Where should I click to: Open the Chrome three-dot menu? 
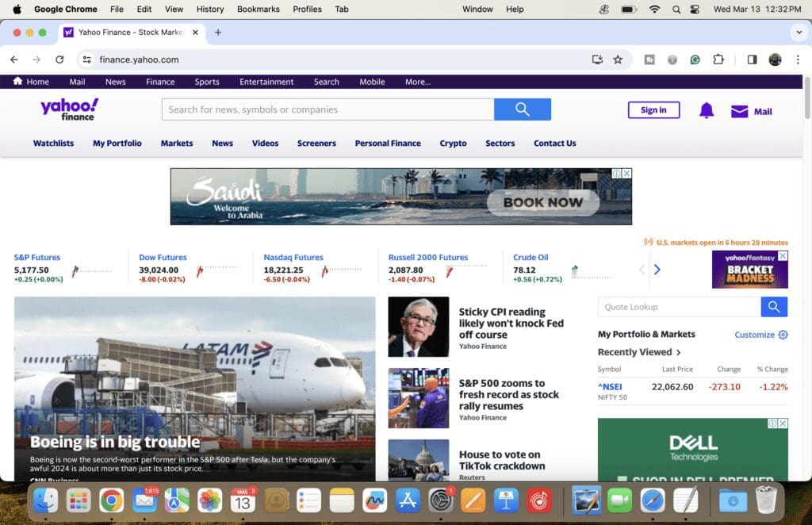[x=798, y=59]
